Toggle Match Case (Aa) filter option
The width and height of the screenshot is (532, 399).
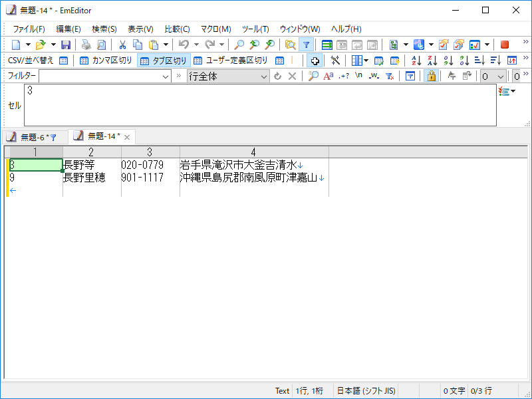[328, 76]
